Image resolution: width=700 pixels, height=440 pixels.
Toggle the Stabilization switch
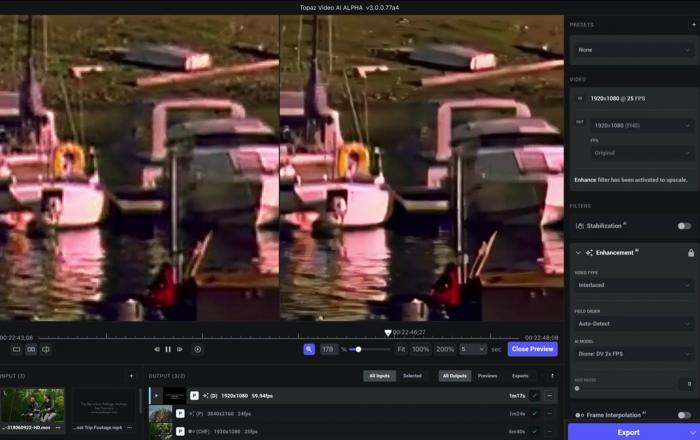[684, 226]
